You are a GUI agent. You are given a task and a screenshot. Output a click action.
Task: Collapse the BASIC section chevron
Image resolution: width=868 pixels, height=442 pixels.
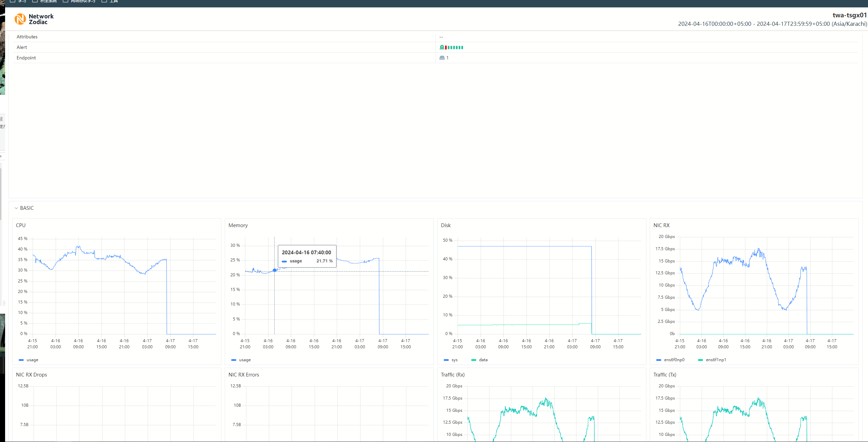click(x=16, y=208)
